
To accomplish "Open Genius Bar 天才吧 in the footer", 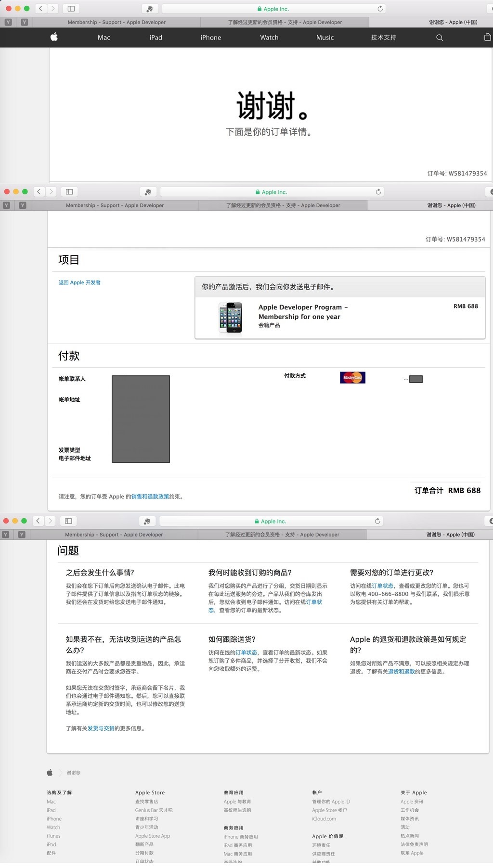I will [x=154, y=810].
